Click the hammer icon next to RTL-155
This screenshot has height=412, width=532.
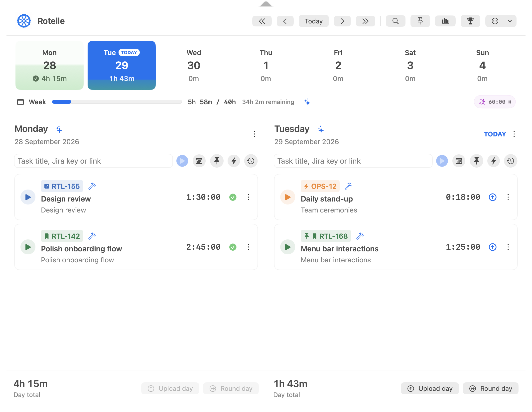(92, 186)
